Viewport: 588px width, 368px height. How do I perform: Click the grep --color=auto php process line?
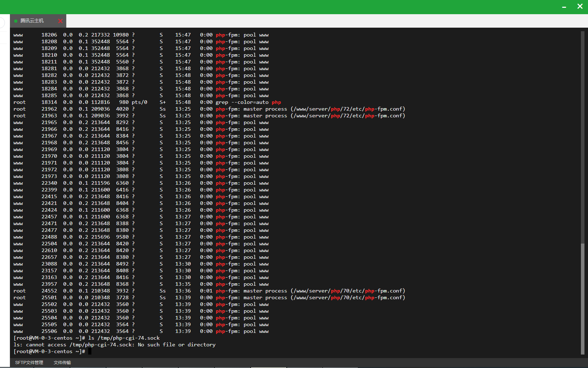click(x=147, y=102)
